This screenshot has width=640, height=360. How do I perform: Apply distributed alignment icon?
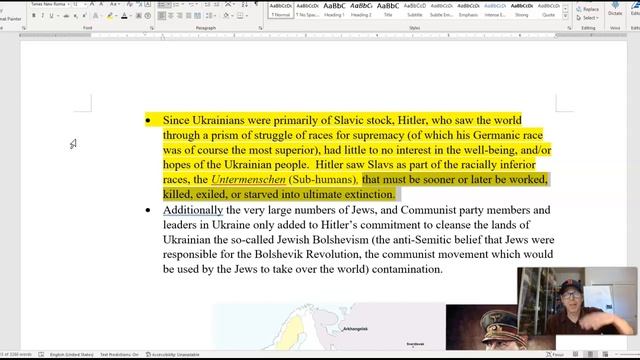click(198, 16)
